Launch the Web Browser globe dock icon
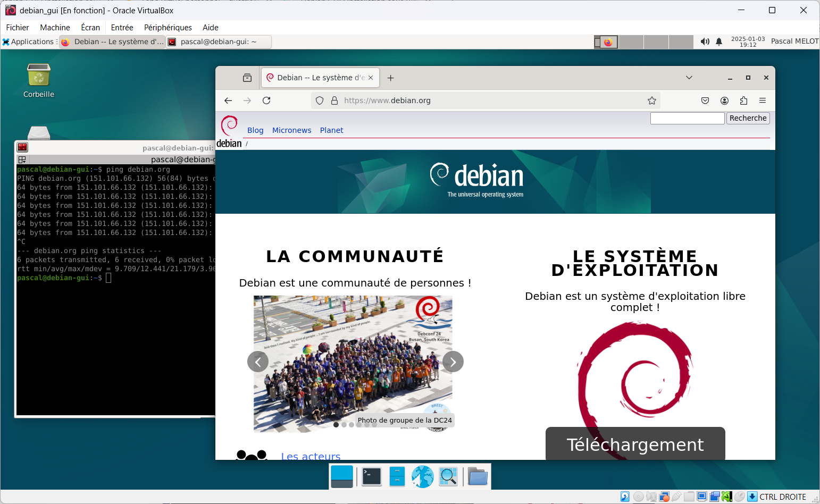This screenshot has height=504, width=820. click(423, 476)
